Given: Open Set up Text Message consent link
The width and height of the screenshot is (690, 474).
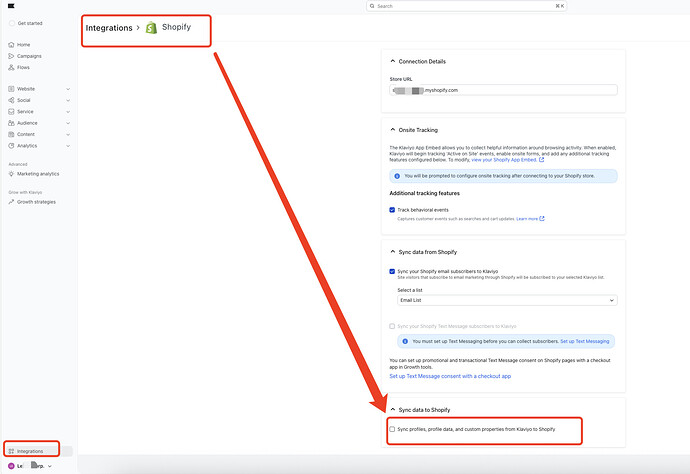Looking at the screenshot, I should pyautogui.click(x=450, y=376).
